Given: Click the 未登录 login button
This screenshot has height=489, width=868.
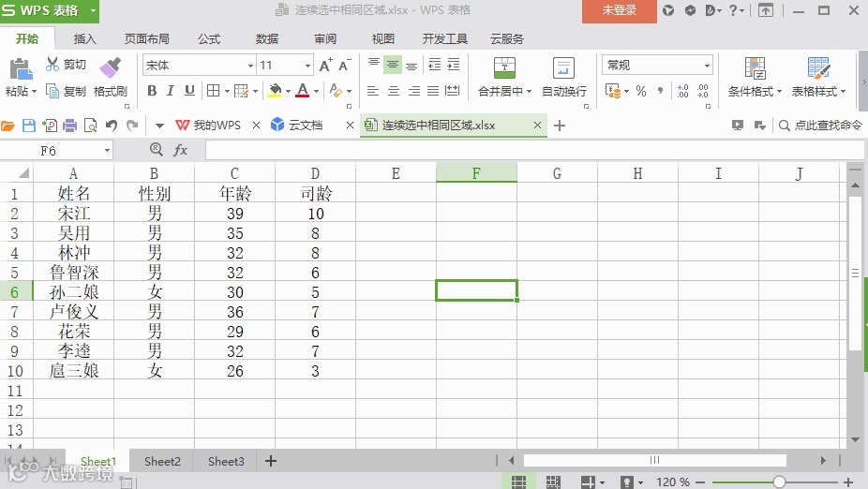Looking at the screenshot, I should 620,10.
